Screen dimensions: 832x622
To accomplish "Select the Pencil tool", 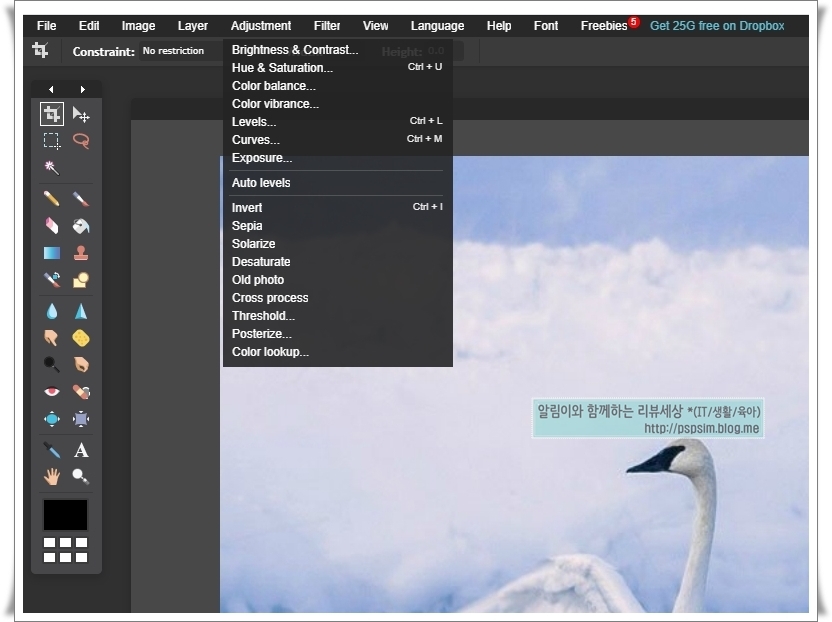I will tap(52, 199).
